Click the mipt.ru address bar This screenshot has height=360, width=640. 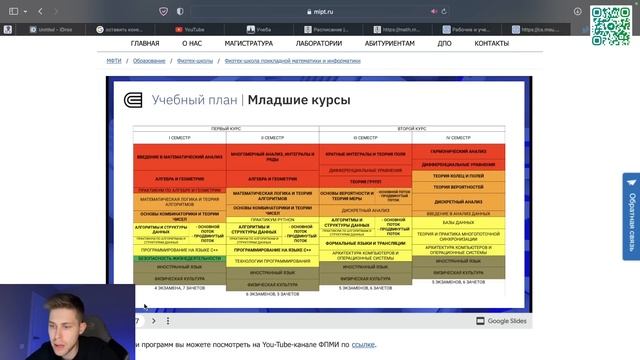(320, 12)
